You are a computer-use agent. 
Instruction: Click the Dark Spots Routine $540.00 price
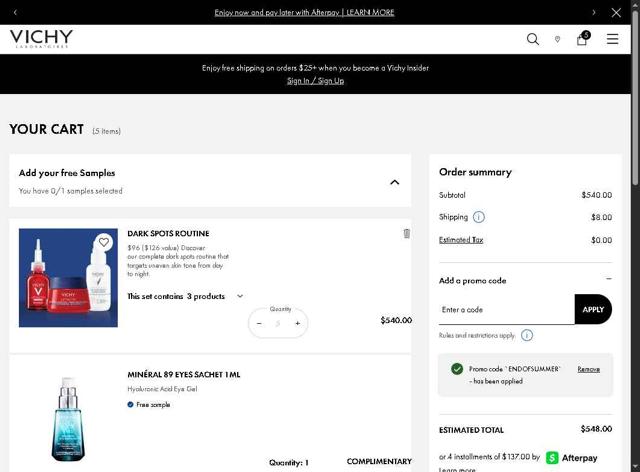396,320
